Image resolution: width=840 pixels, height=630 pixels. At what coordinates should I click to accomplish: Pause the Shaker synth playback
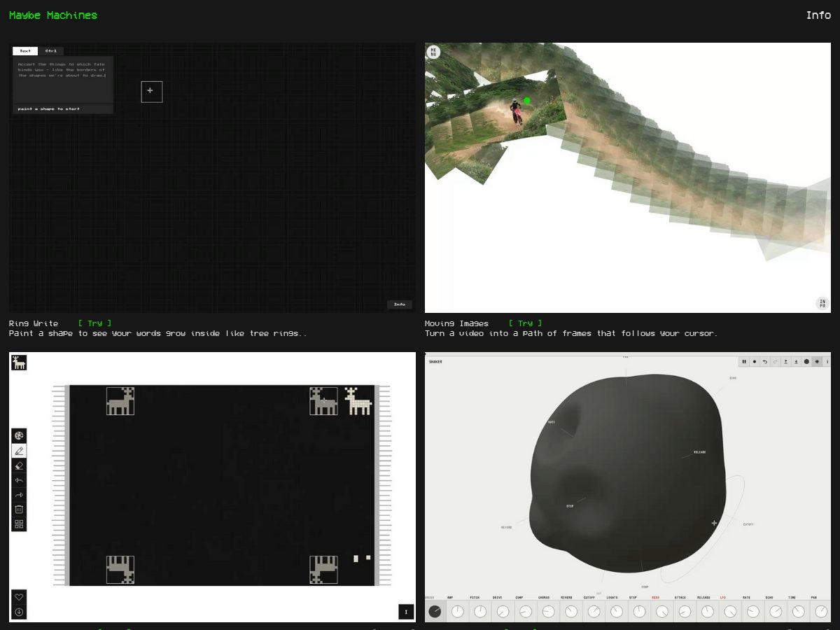[x=744, y=362]
